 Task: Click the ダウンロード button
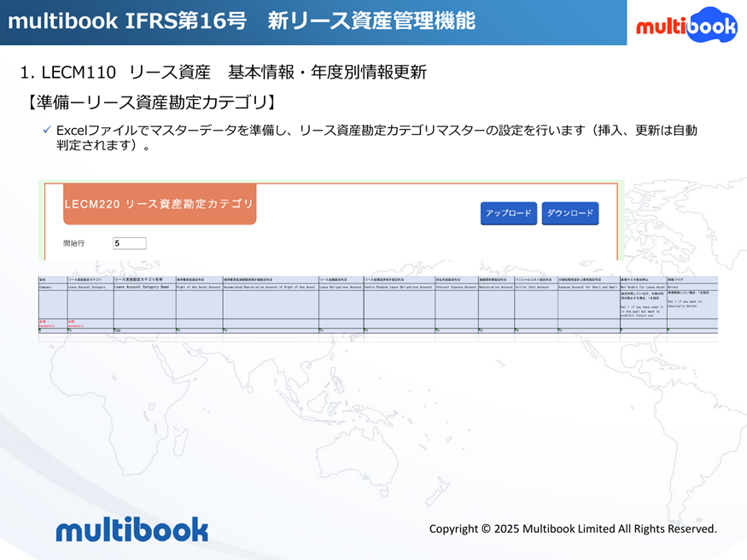click(x=569, y=213)
